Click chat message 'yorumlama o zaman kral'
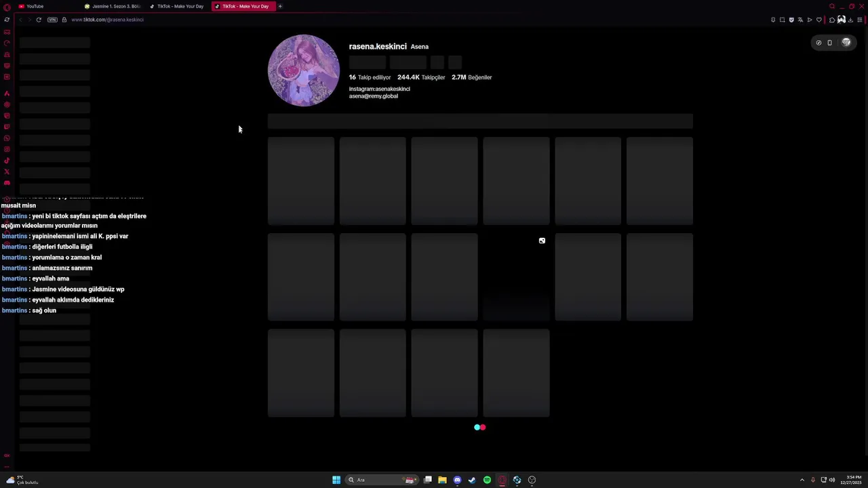Screen dimensions: 868x488 tap(66, 258)
